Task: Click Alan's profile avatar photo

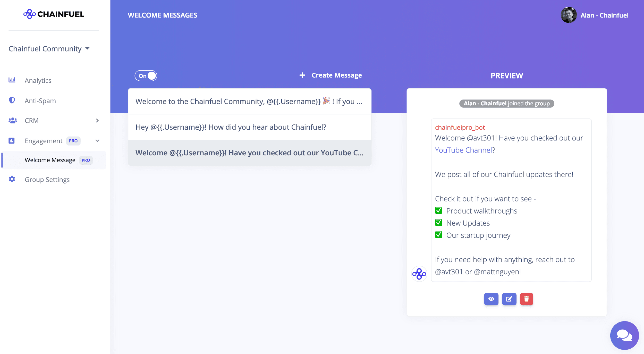Action: pyautogui.click(x=569, y=15)
